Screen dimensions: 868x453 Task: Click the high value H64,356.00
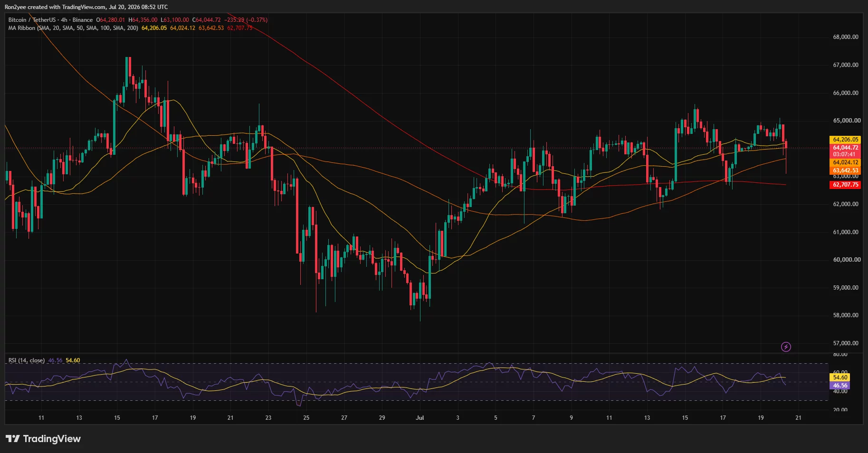coord(143,20)
